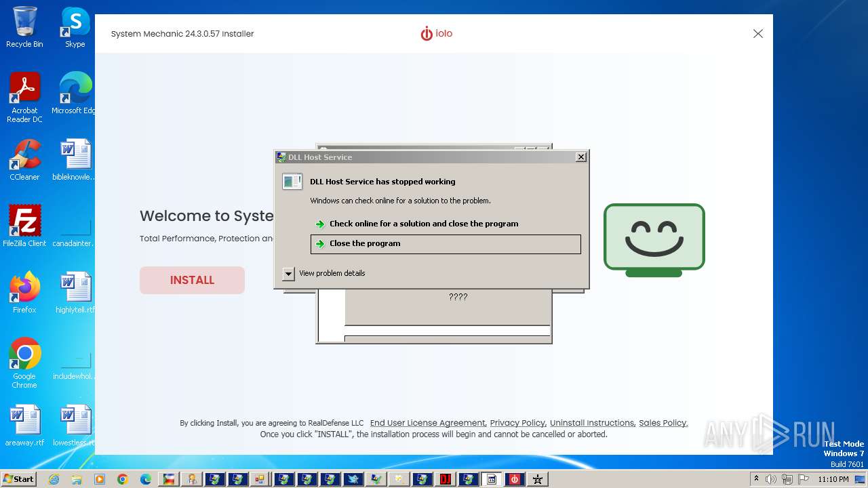Open Microsoft Edge from the taskbar
Image resolution: width=868 pixels, height=488 pixels.
[146, 479]
